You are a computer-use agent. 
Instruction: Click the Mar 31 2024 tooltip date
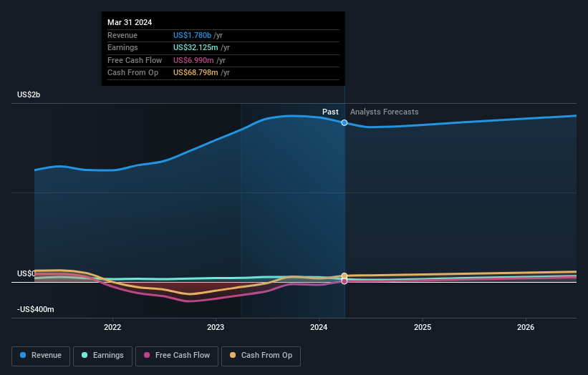point(130,22)
